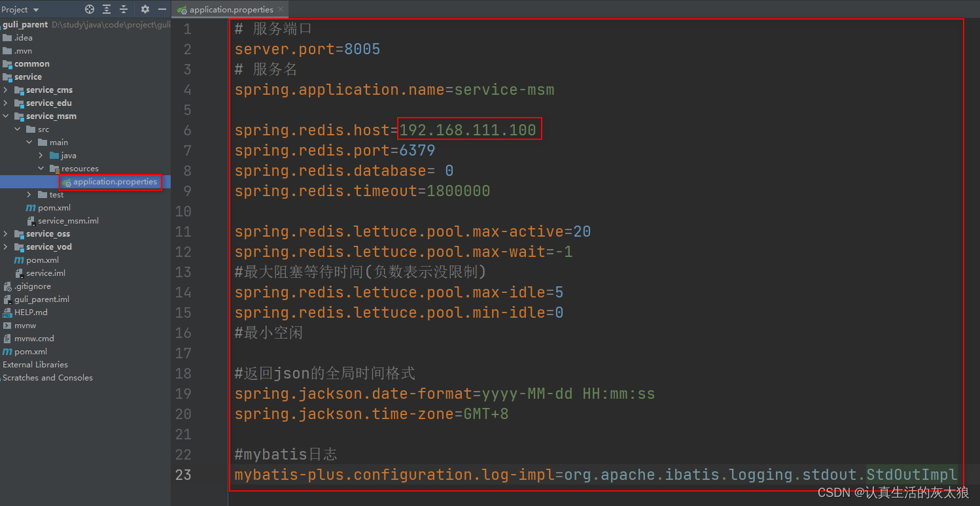Select Scratches and Consoles node
This screenshot has width=980, height=506.
click(x=48, y=377)
